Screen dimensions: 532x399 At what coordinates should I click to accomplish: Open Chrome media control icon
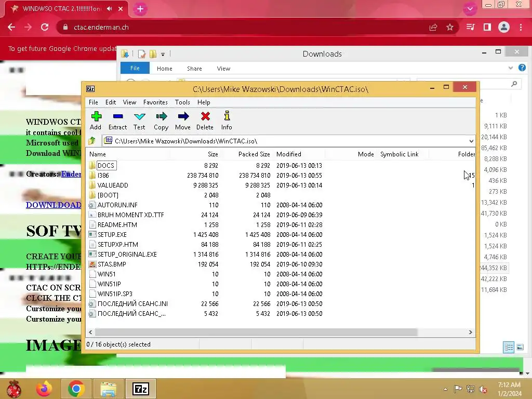click(x=470, y=27)
